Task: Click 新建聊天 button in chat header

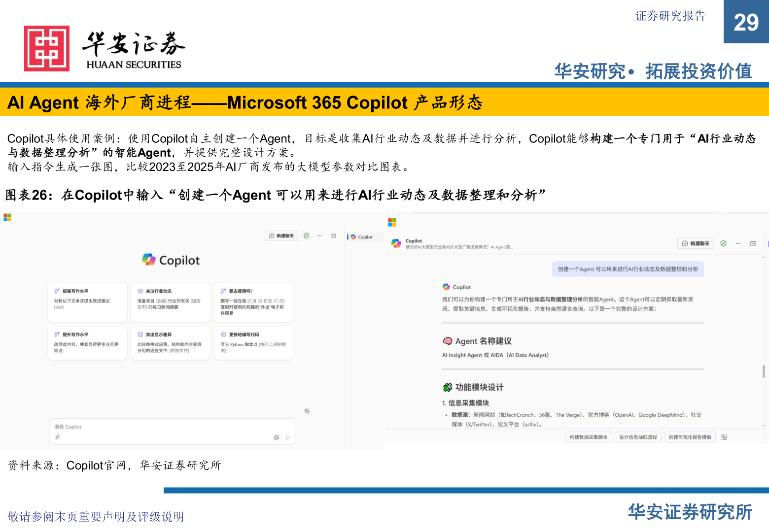Action: (x=696, y=243)
